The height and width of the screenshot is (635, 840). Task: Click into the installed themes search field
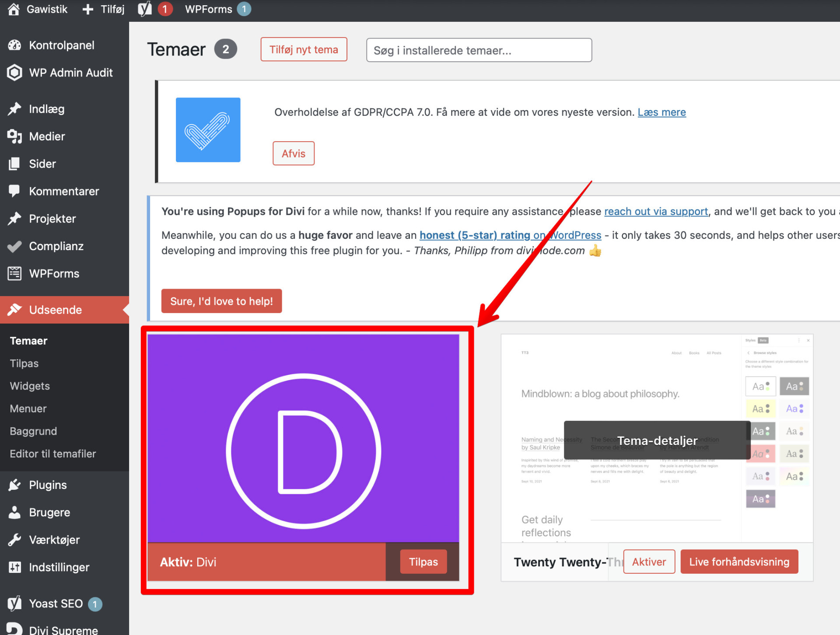tap(479, 50)
